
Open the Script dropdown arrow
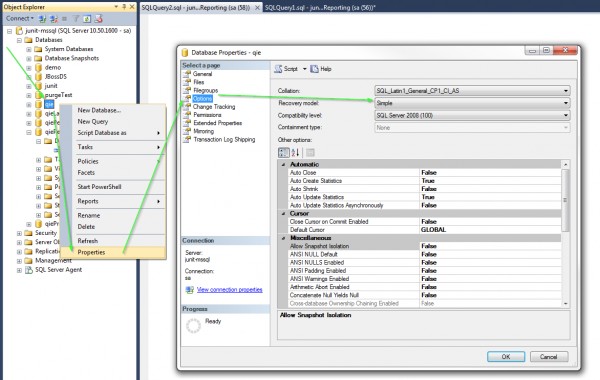305,69
